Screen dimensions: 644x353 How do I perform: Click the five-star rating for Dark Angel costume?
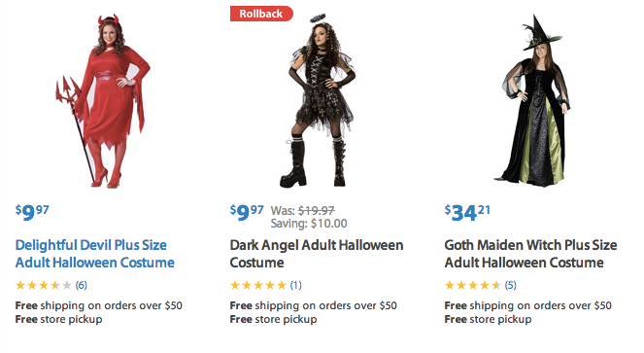258,285
